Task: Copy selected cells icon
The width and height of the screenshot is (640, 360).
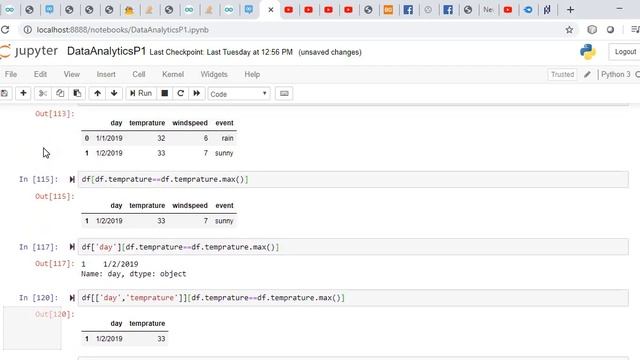Action: tap(60, 93)
